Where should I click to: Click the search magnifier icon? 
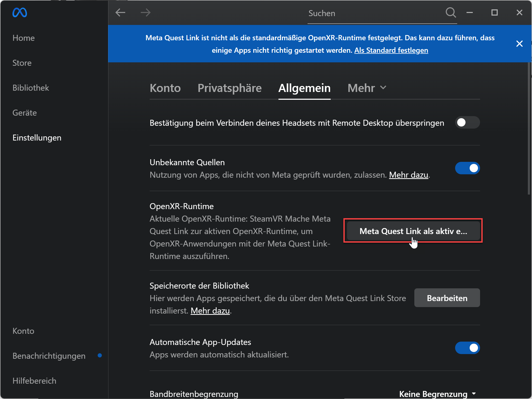coord(451,12)
